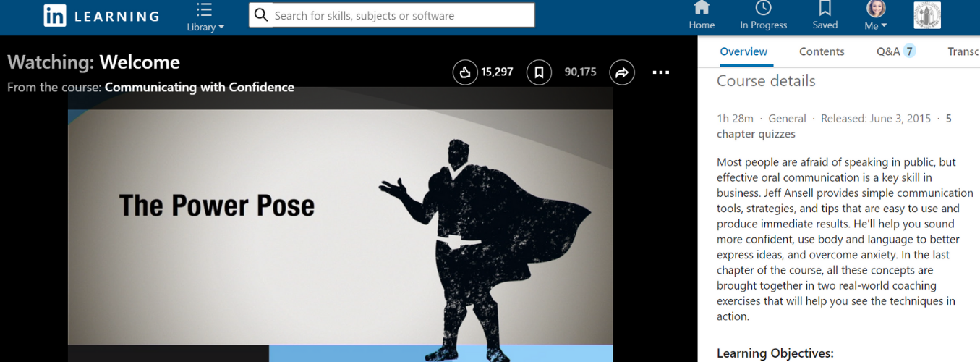Image resolution: width=980 pixels, height=362 pixels.
Task: Switch to the Overview tab
Action: 743,51
